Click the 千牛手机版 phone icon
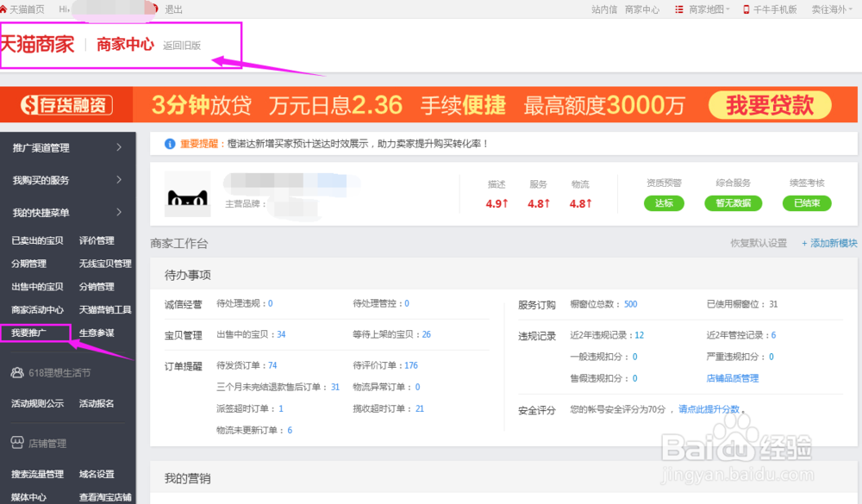This screenshot has width=862, height=504. (746, 9)
